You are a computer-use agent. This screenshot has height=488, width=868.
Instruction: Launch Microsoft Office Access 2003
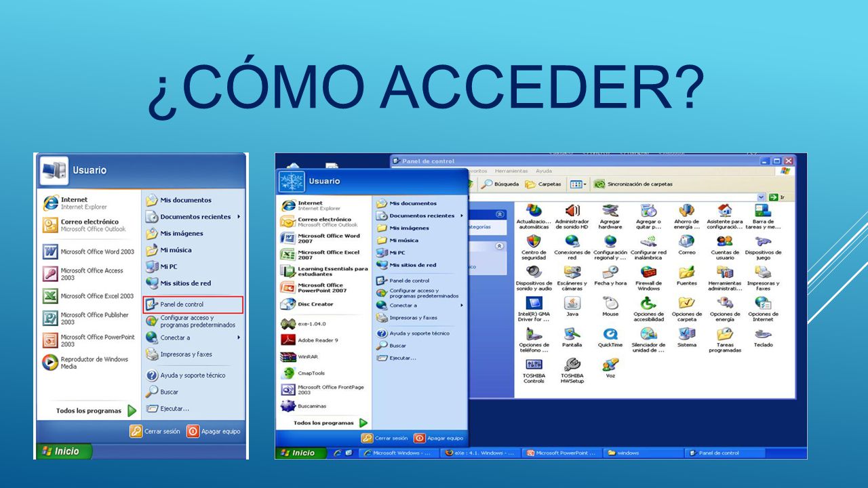pyautogui.click(x=84, y=274)
